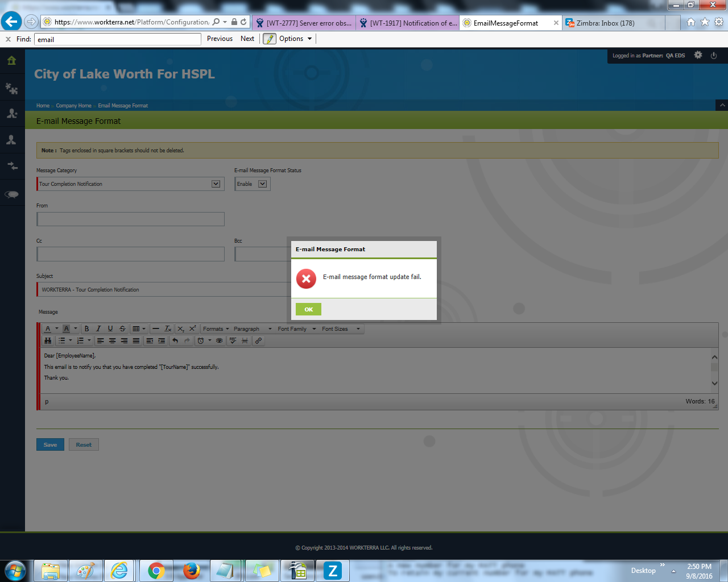
Task: Click the speech bubble sidebar icon
Action: (x=11, y=194)
